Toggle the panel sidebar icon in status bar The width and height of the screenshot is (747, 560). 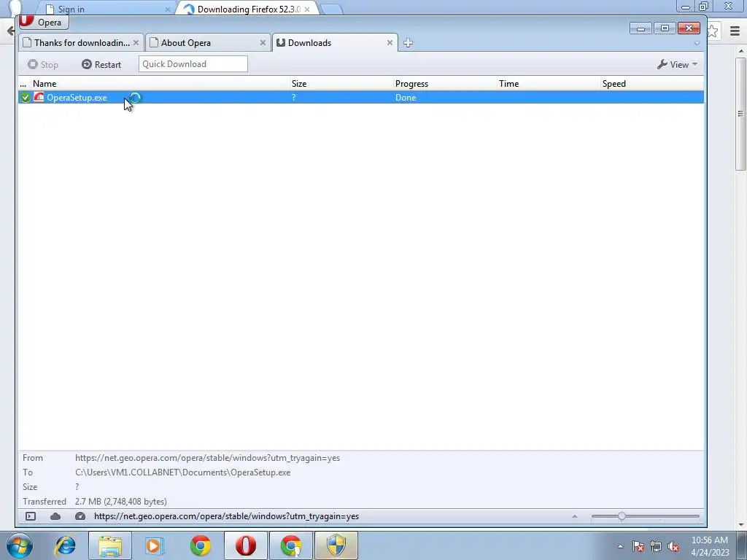click(31, 516)
